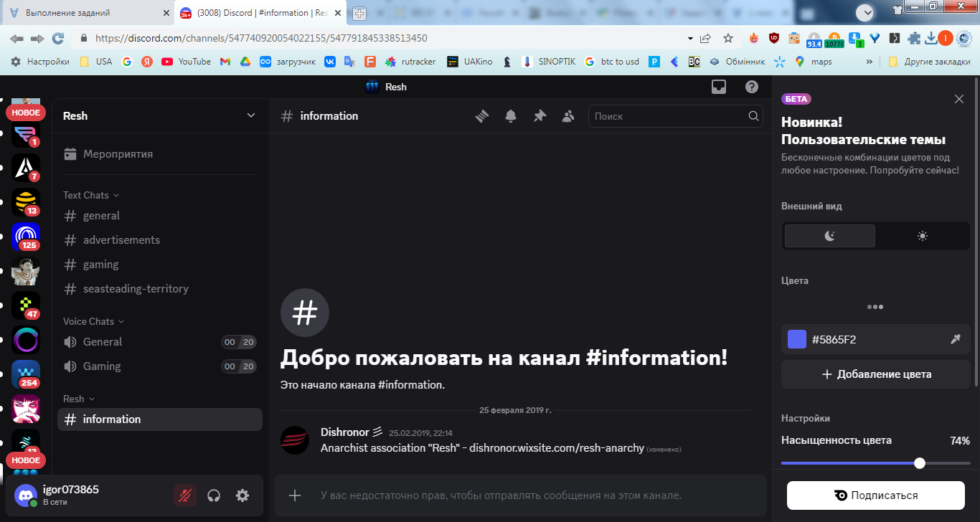Open the Мероприятия events entry
This screenshot has height=522, width=980.
point(160,154)
